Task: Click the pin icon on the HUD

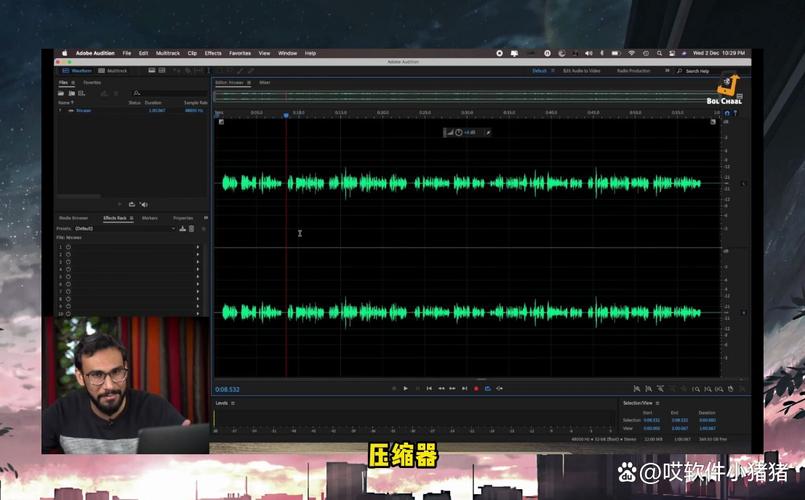Action: pyautogui.click(x=488, y=132)
